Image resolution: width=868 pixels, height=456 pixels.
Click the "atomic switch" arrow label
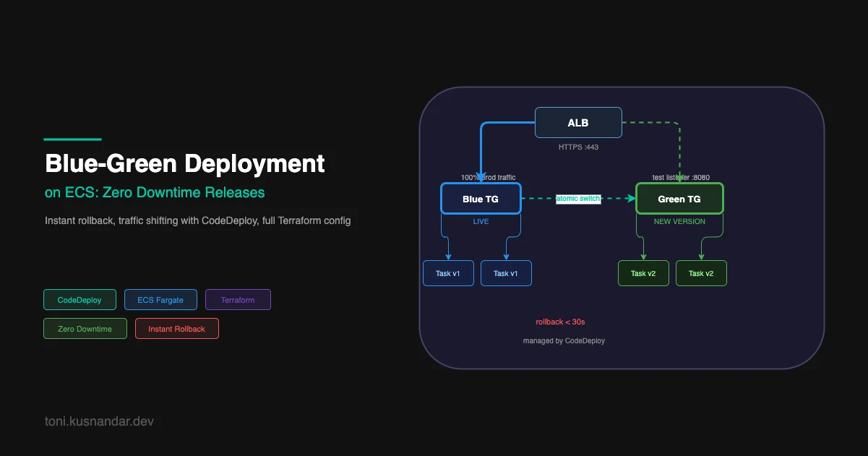coord(578,199)
